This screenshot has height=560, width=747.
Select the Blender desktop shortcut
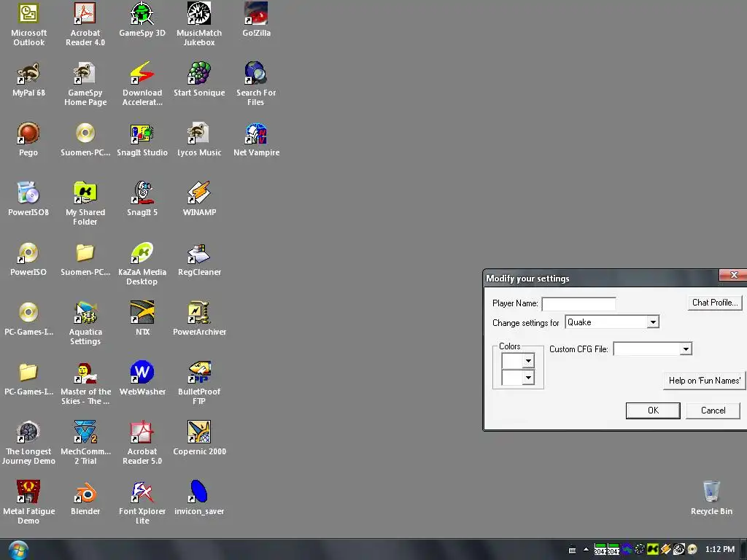85,492
